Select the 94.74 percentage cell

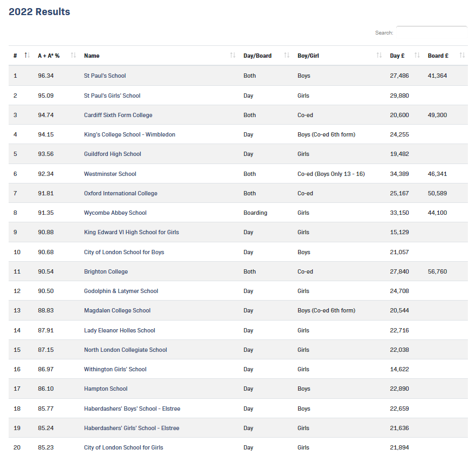(46, 115)
